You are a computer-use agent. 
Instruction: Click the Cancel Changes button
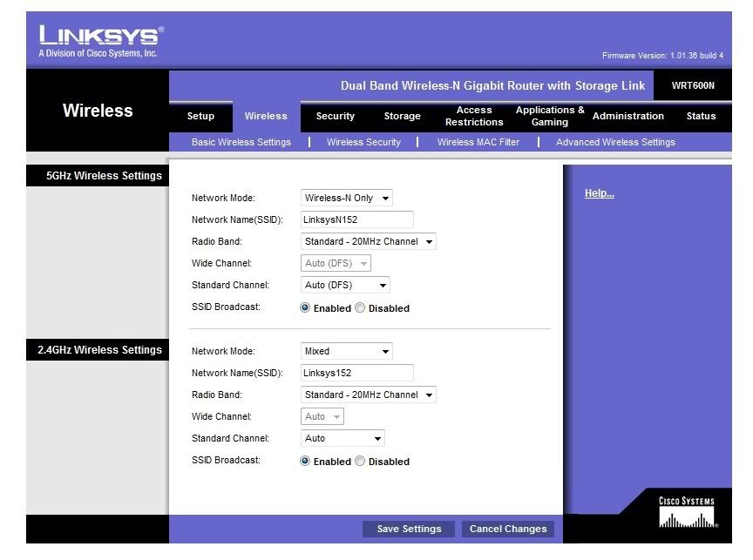pos(508,529)
